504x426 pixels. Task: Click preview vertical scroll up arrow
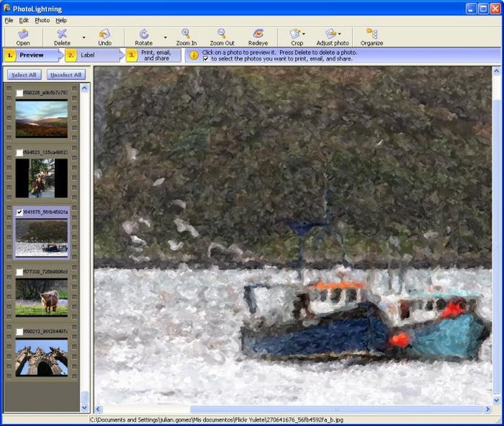click(497, 70)
